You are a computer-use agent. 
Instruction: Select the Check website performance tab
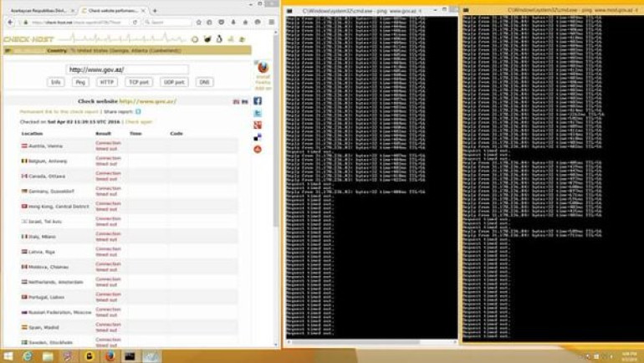point(113,11)
